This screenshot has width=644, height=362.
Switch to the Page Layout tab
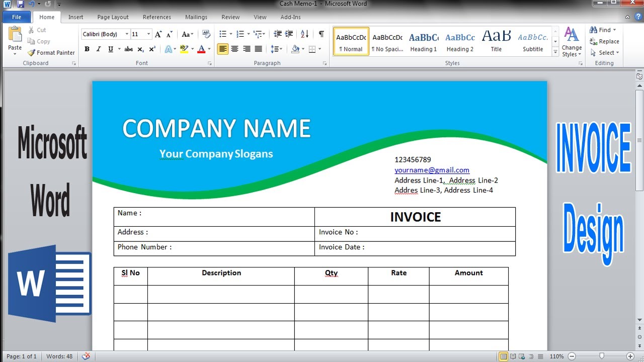113,17
